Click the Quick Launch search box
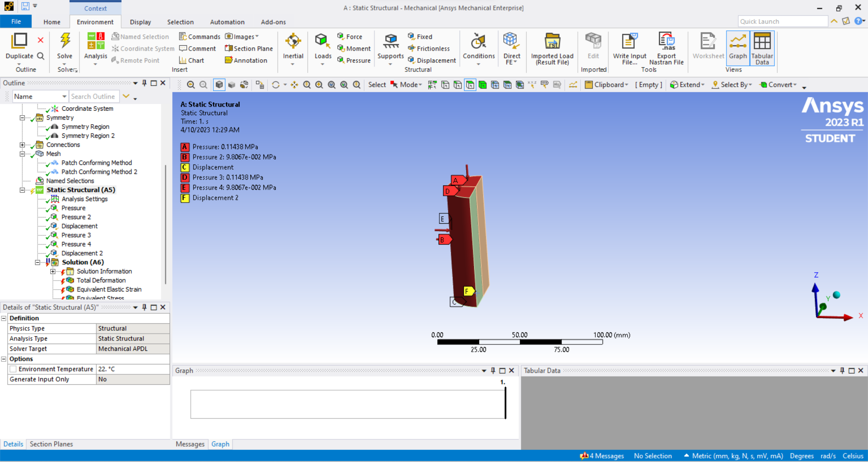The height and width of the screenshot is (462, 868). coord(783,21)
